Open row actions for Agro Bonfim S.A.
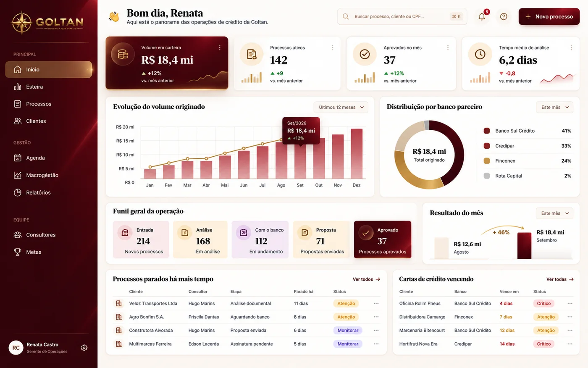588x368 pixels. click(376, 317)
